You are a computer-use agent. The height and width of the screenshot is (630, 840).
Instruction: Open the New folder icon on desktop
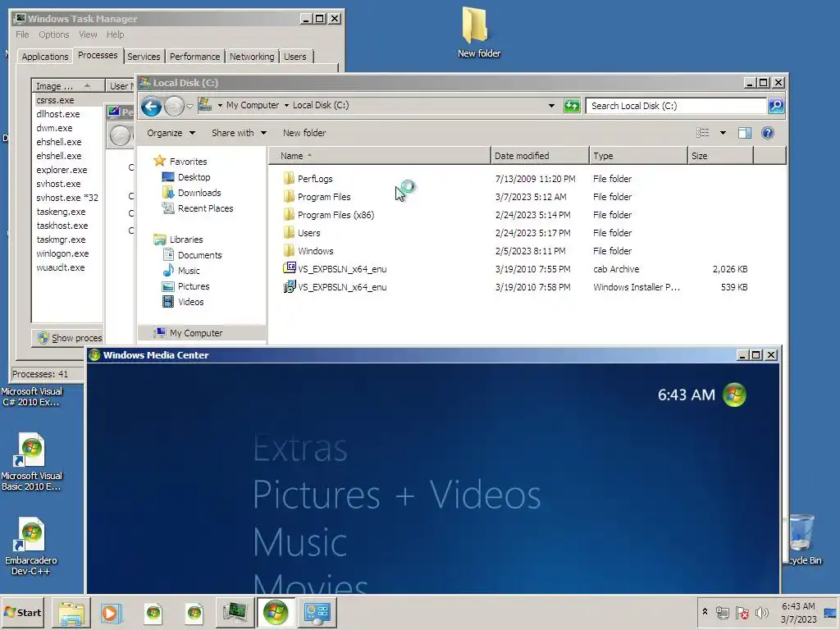pos(478,32)
